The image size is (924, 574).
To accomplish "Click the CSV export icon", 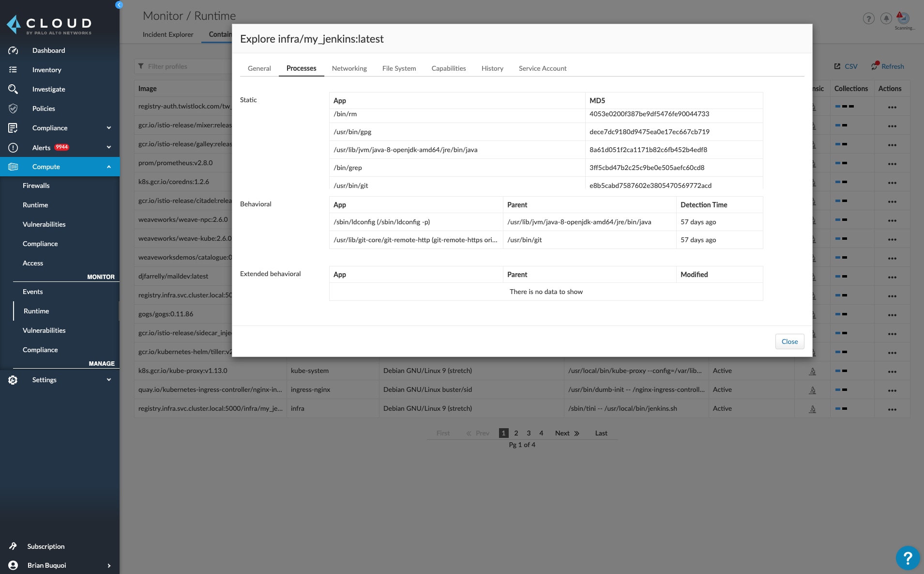I will point(837,66).
